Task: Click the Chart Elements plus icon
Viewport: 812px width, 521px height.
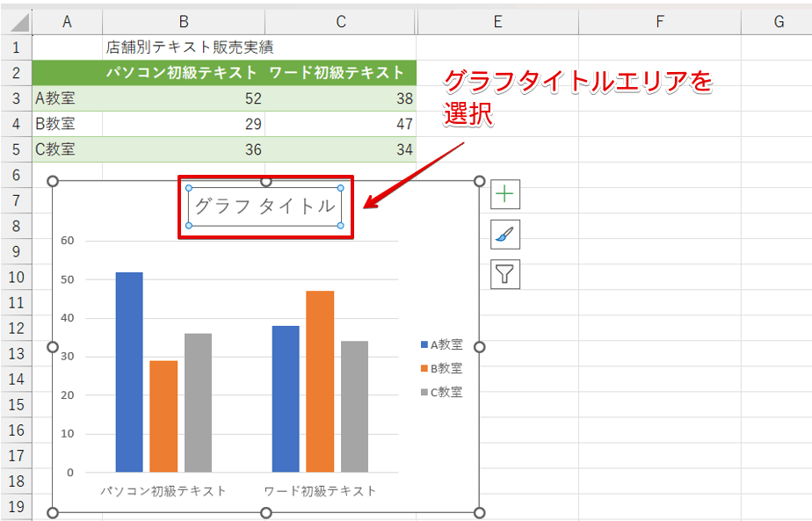Action: point(504,193)
